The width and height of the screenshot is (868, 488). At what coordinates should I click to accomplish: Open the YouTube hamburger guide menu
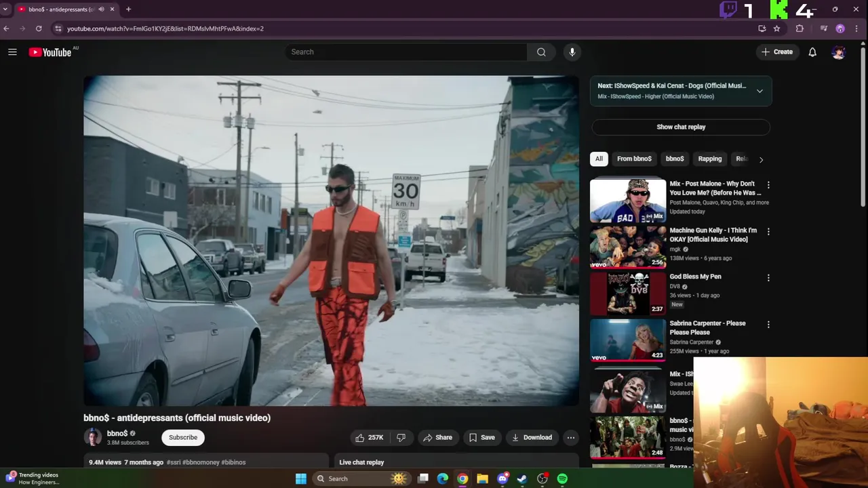pos(12,52)
